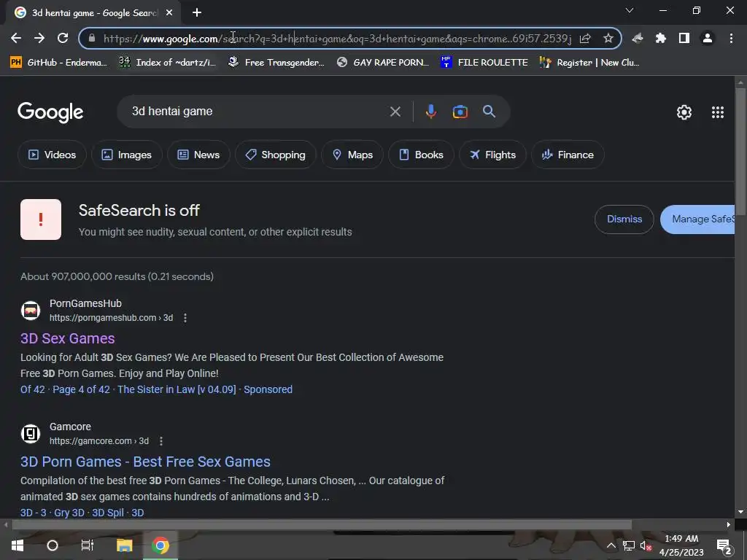Image resolution: width=747 pixels, height=560 pixels.
Task: Open the tab search dropdown chevron
Action: tap(630, 10)
